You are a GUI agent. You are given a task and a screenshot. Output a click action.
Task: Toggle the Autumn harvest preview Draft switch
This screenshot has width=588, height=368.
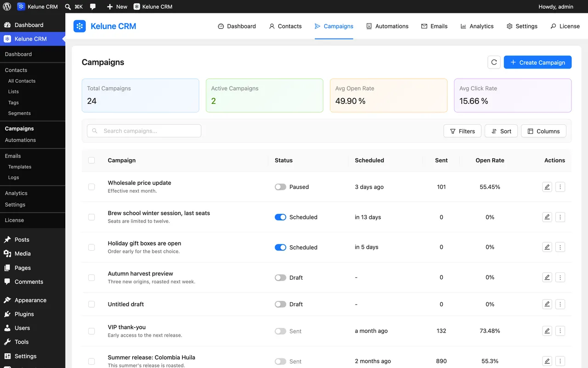click(280, 277)
